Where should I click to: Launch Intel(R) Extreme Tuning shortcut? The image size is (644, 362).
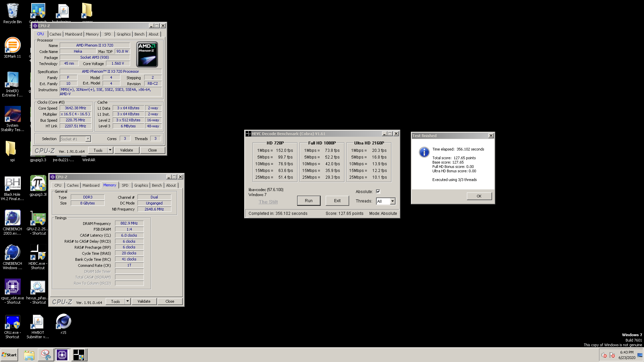[x=12, y=84]
